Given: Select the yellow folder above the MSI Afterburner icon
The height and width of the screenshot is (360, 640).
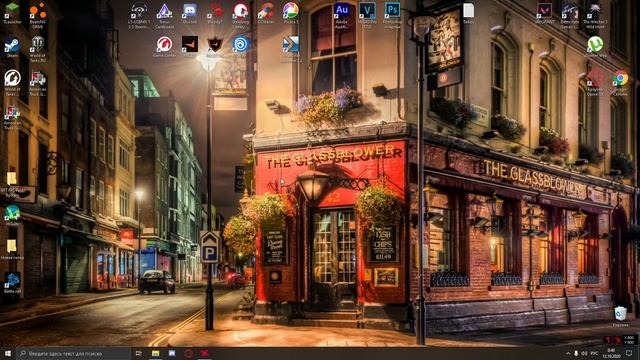Looking at the screenshot, I should 12,178.
